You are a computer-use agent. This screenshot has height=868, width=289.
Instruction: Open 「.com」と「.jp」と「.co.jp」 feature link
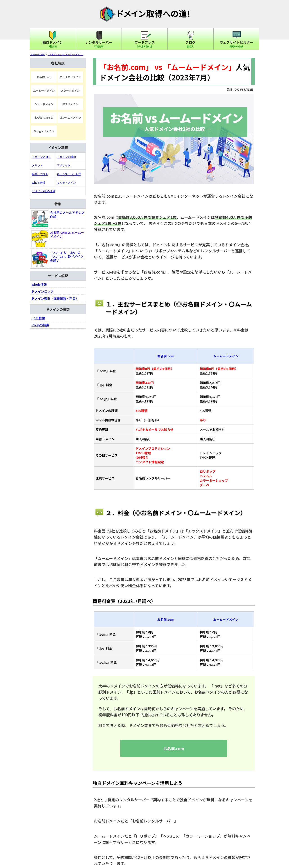[x=67, y=256]
